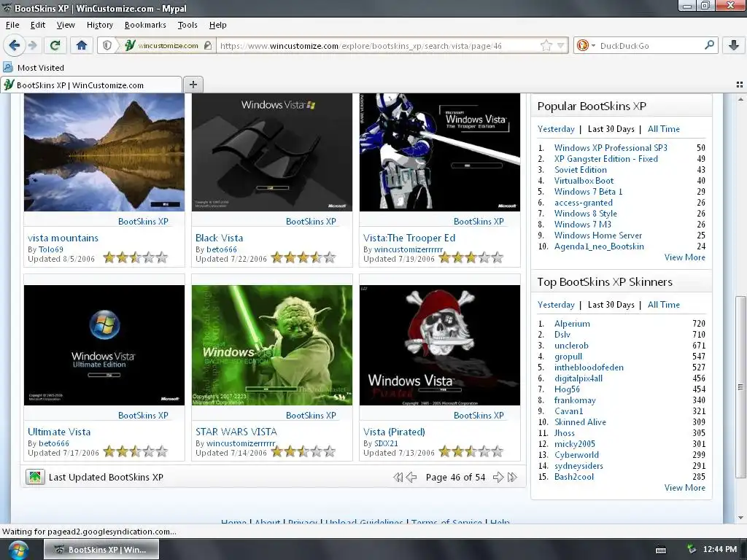Show Yesterday popular BootSkins XP
The width and height of the screenshot is (747, 560).
click(556, 128)
